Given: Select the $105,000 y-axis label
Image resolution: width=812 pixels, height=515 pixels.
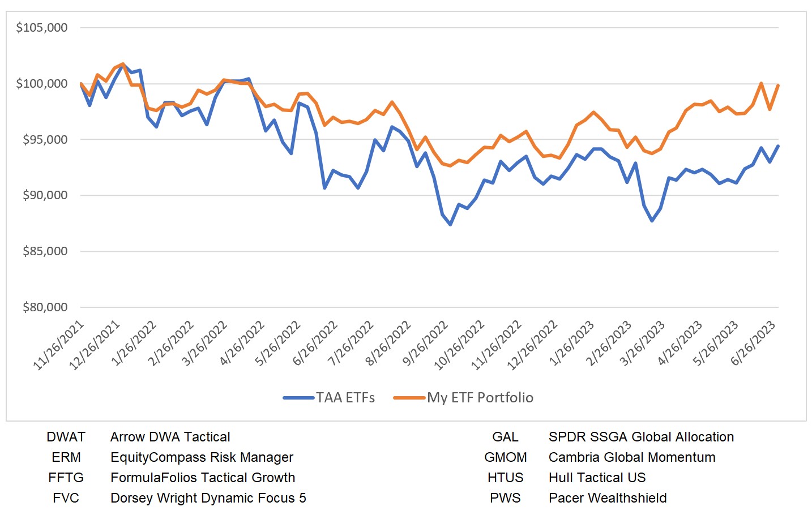Looking at the screenshot, I should point(42,28).
